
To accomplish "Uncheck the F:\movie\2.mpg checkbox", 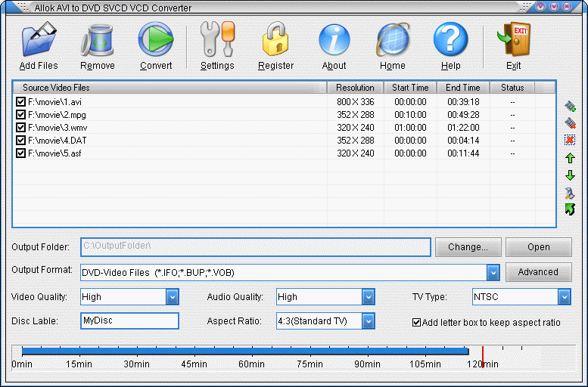I will coord(20,115).
